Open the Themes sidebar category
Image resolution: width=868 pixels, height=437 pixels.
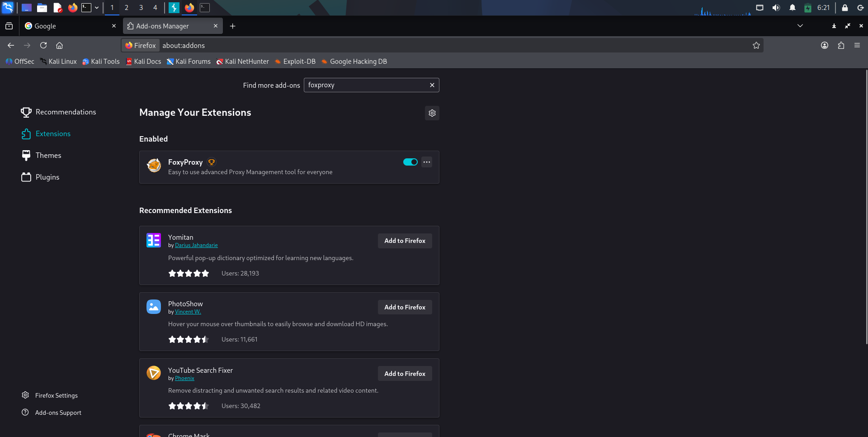click(41, 156)
